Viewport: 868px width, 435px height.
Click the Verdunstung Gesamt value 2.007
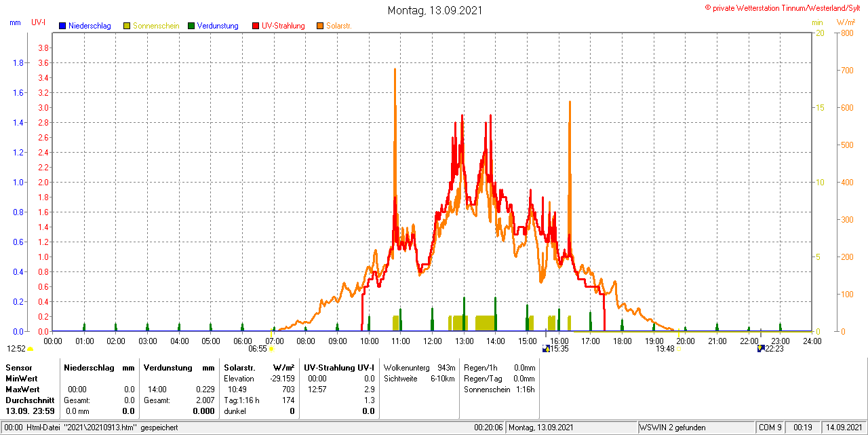click(x=205, y=400)
